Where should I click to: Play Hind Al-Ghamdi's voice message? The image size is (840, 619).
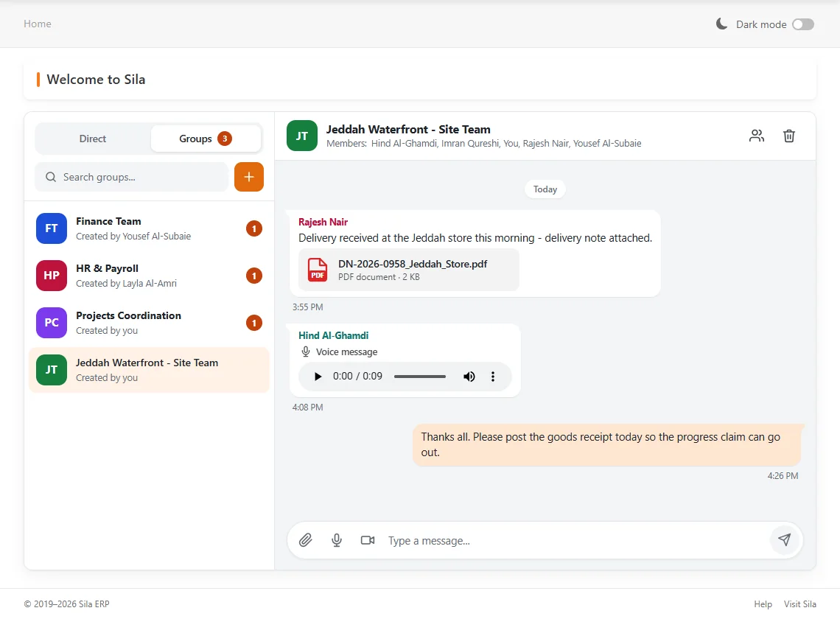point(318,377)
